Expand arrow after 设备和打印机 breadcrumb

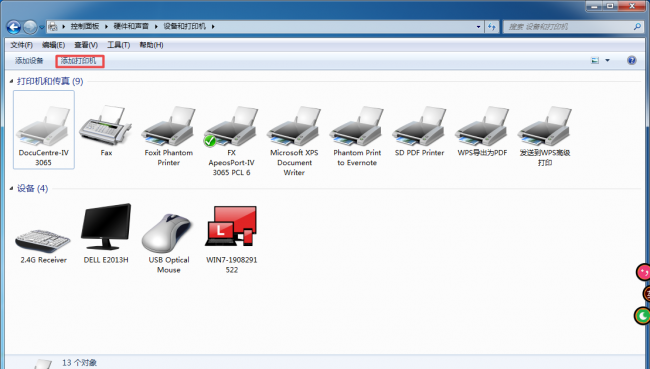213,27
